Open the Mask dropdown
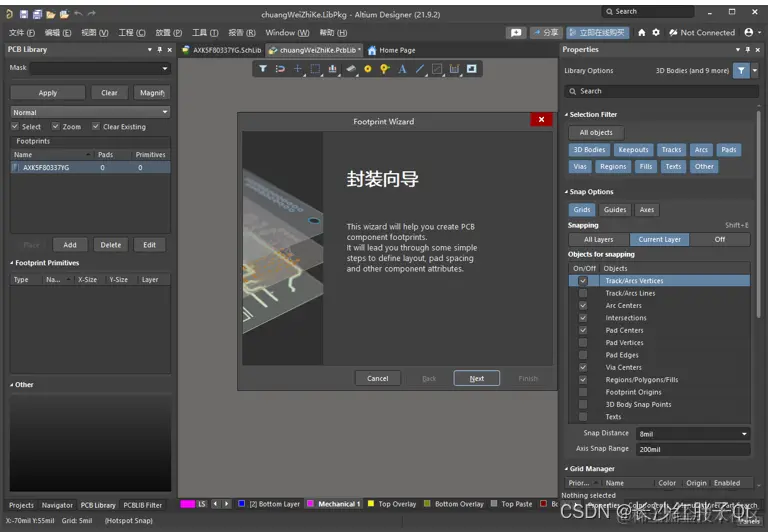Image resolution: width=768 pixels, height=532 pixels. [165, 68]
